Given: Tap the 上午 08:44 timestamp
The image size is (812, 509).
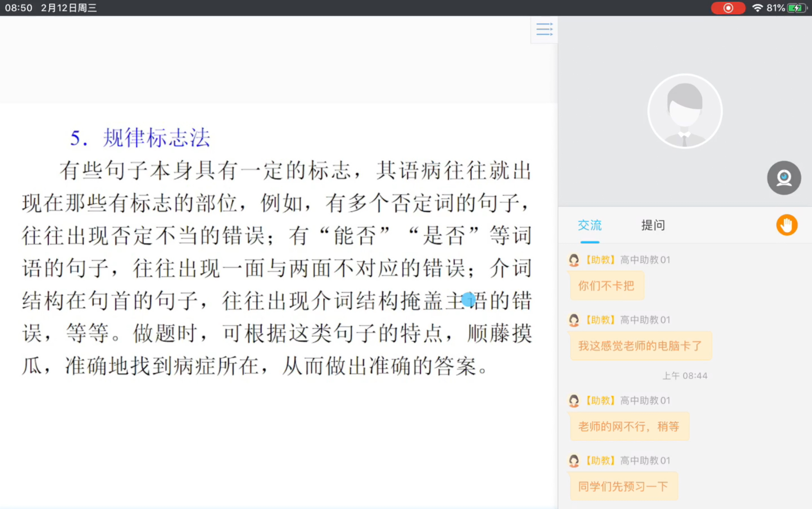Looking at the screenshot, I should tap(685, 376).
